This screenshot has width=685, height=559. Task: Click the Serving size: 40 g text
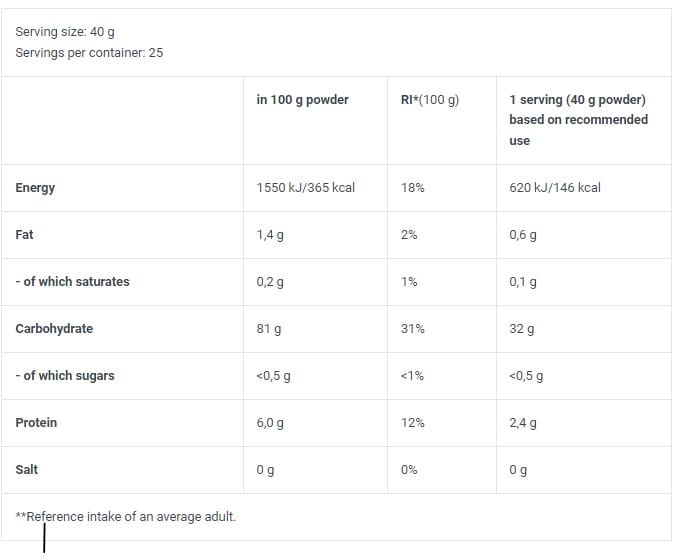tap(65, 32)
